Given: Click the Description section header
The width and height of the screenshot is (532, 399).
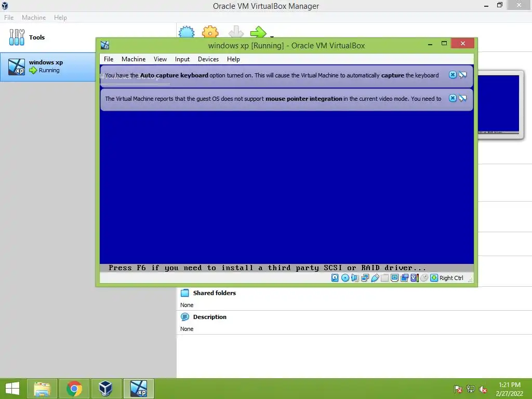Looking at the screenshot, I should pyautogui.click(x=210, y=317).
